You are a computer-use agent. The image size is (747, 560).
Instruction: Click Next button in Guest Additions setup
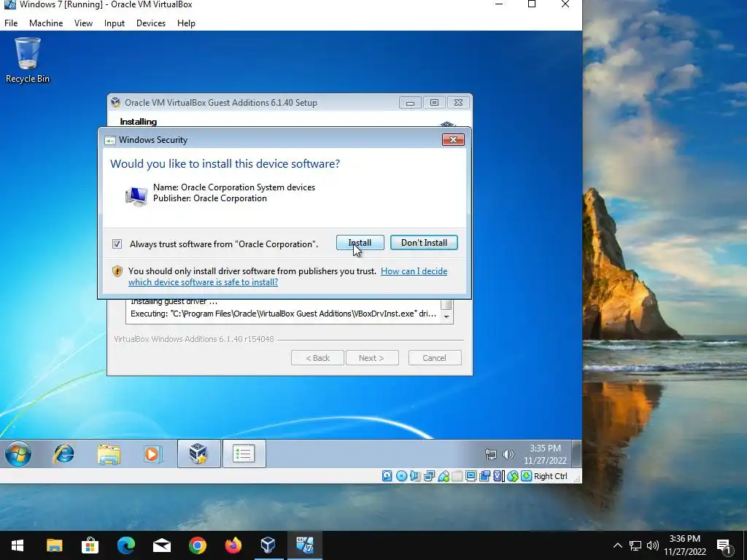tap(371, 358)
